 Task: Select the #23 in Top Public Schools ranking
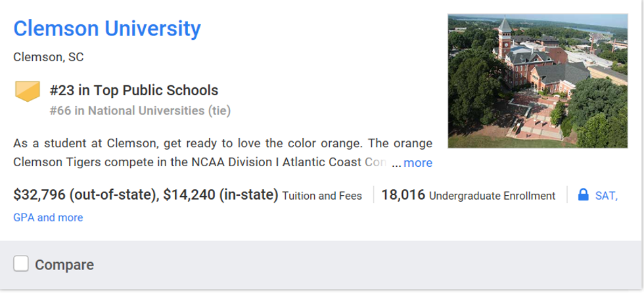coord(133,91)
